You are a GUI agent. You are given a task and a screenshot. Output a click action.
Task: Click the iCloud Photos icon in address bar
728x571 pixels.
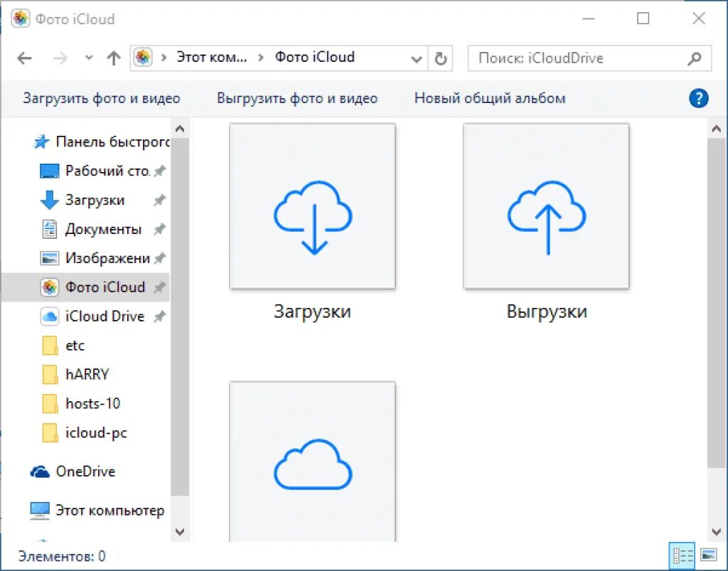143,58
